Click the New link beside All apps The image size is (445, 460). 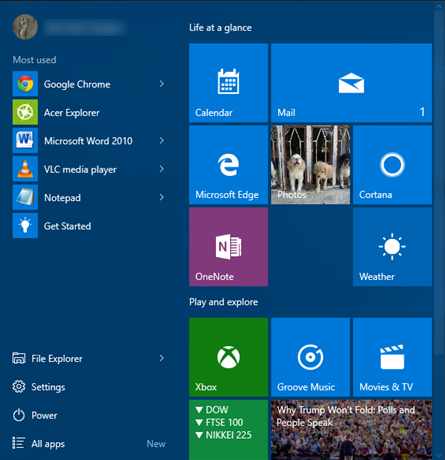tap(156, 444)
